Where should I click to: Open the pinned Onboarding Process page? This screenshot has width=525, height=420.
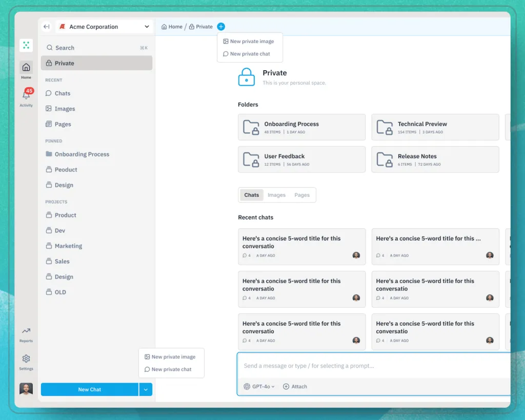(81, 154)
